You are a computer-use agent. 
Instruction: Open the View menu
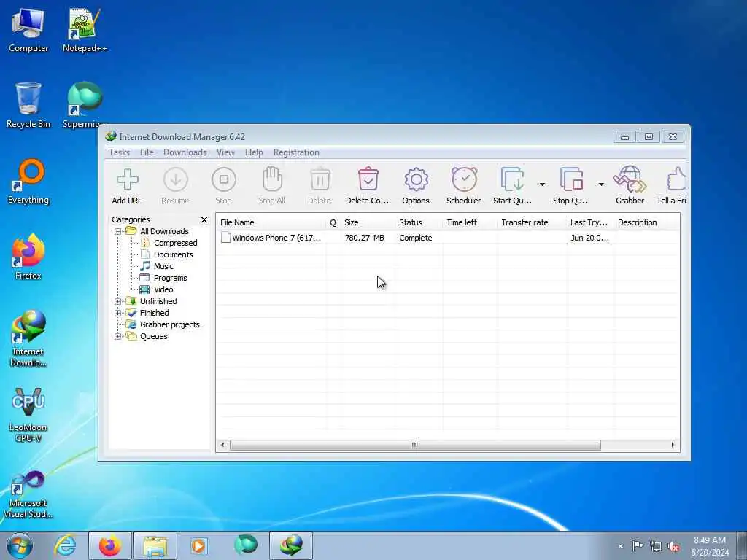tap(226, 152)
